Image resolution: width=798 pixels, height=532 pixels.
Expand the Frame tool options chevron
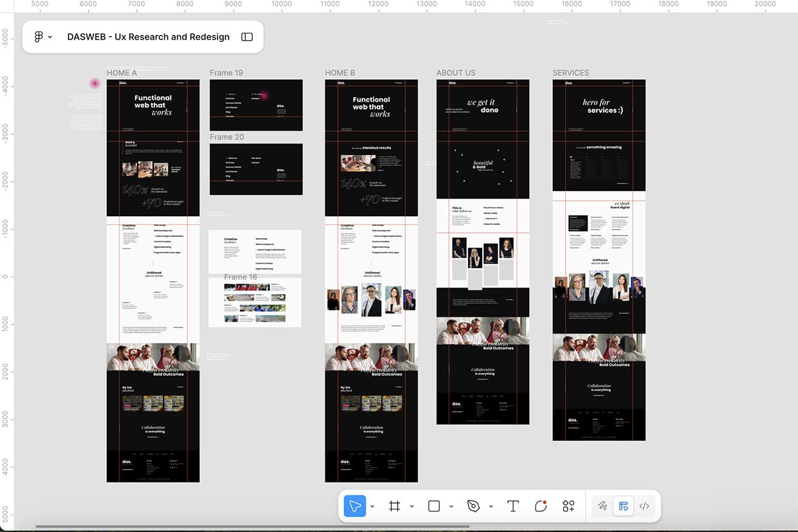[x=412, y=507]
